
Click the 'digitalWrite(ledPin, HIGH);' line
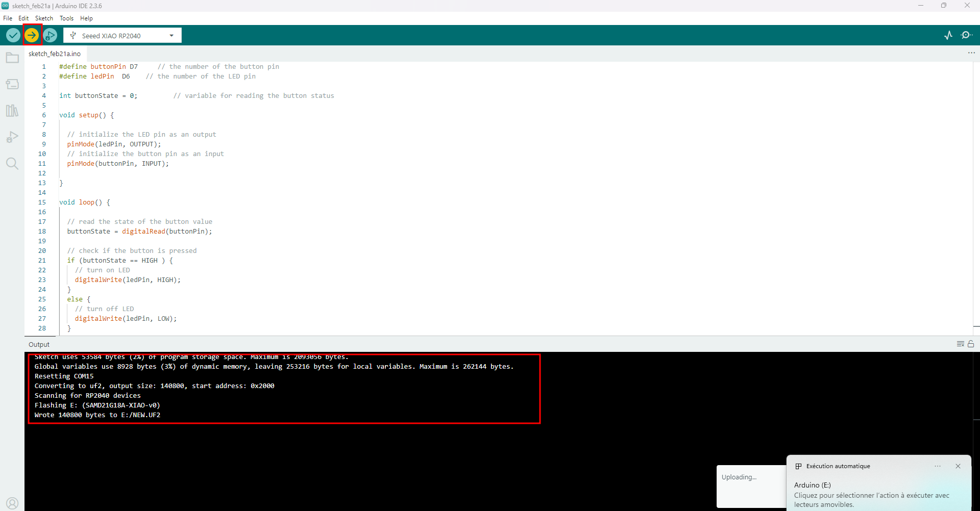[x=128, y=280]
